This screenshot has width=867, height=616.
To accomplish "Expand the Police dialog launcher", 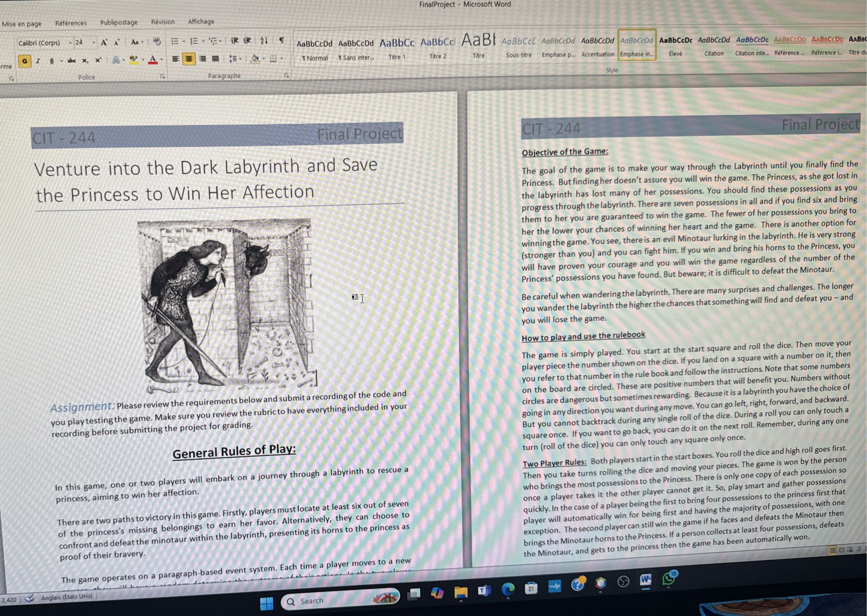I will (x=162, y=77).
